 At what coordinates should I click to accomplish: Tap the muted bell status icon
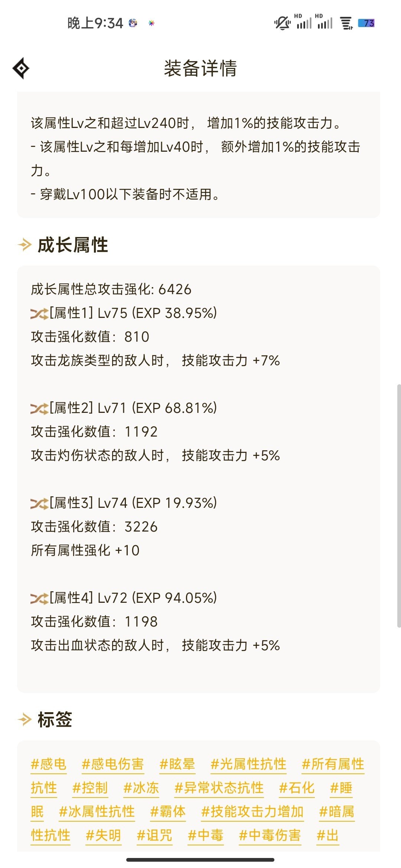point(282,23)
